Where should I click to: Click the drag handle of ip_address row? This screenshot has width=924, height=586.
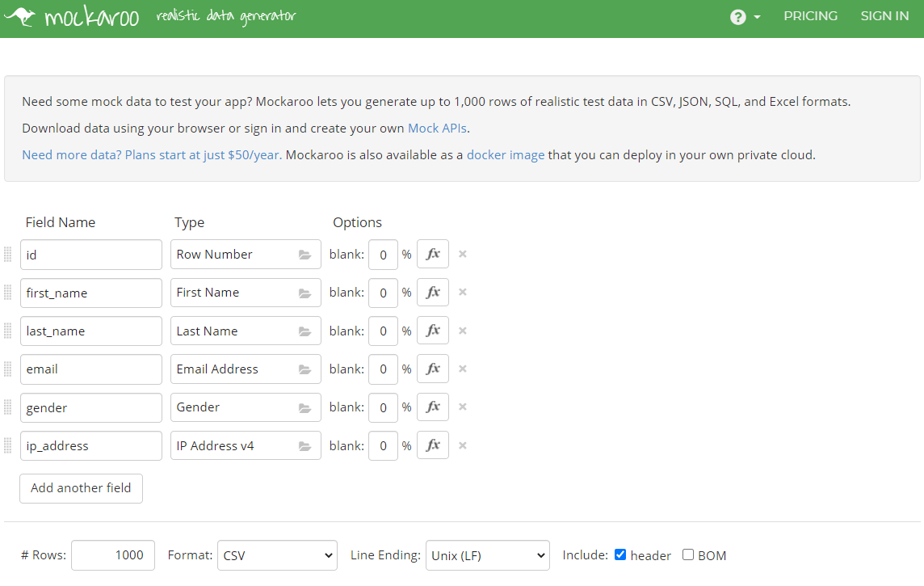point(7,445)
